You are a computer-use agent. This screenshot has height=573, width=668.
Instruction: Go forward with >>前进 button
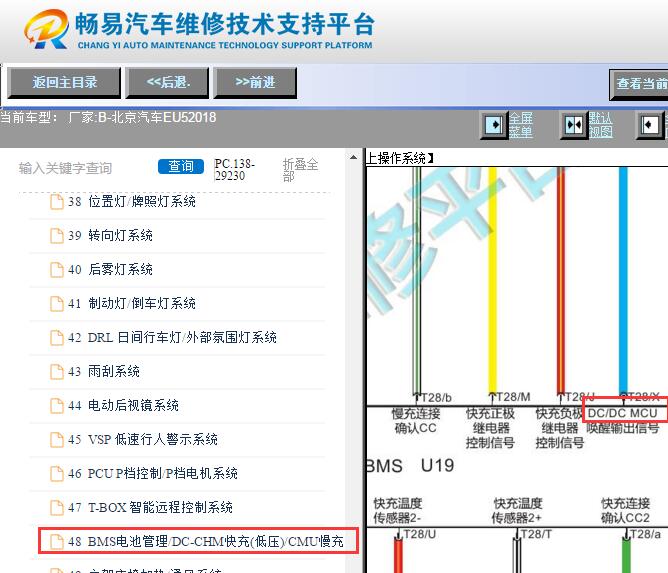click(255, 83)
